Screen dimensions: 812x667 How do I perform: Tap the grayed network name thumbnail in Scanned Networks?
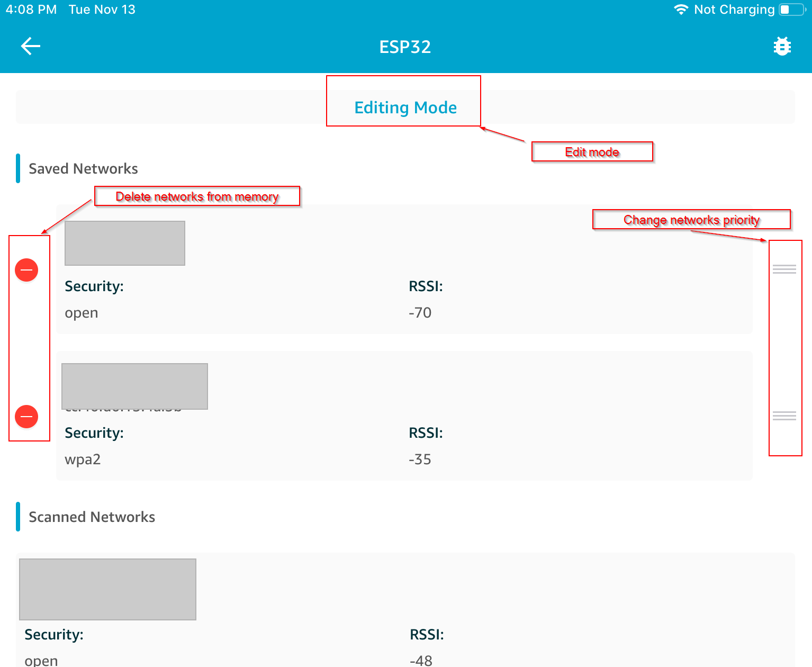pyautogui.click(x=107, y=589)
